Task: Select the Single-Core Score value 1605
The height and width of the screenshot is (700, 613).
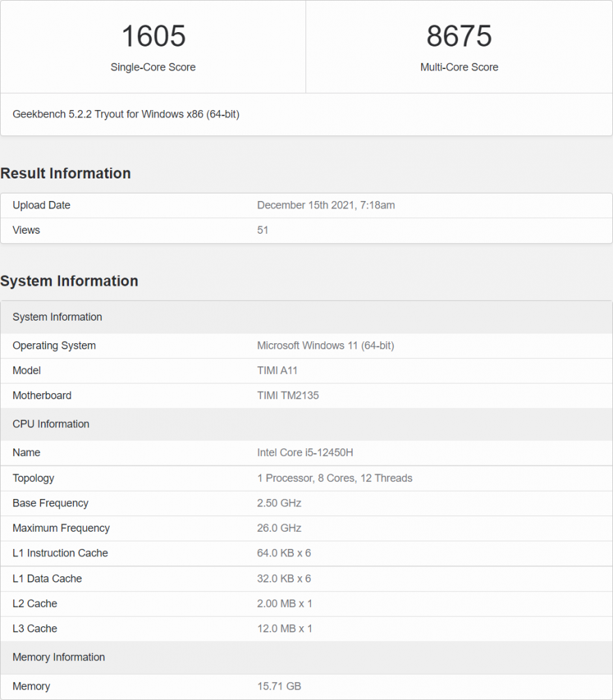Action: click(x=153, y=36)
